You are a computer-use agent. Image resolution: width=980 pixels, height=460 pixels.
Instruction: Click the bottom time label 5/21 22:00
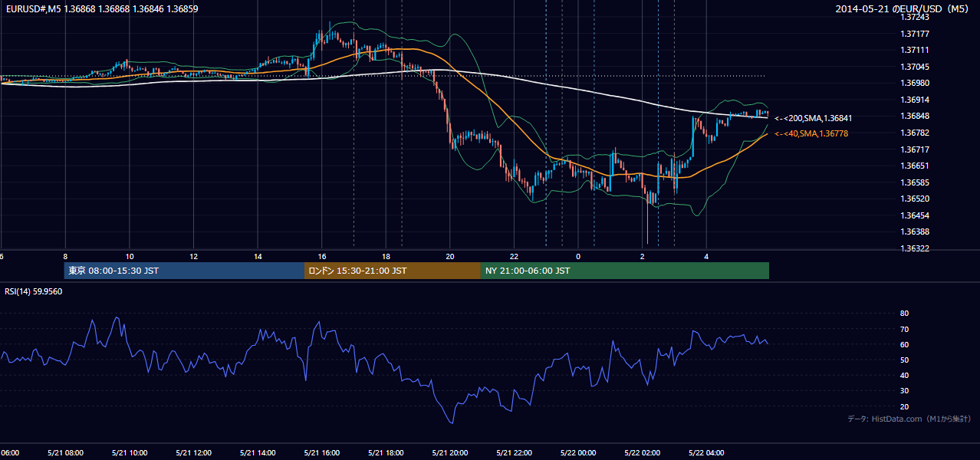(514, 452)
